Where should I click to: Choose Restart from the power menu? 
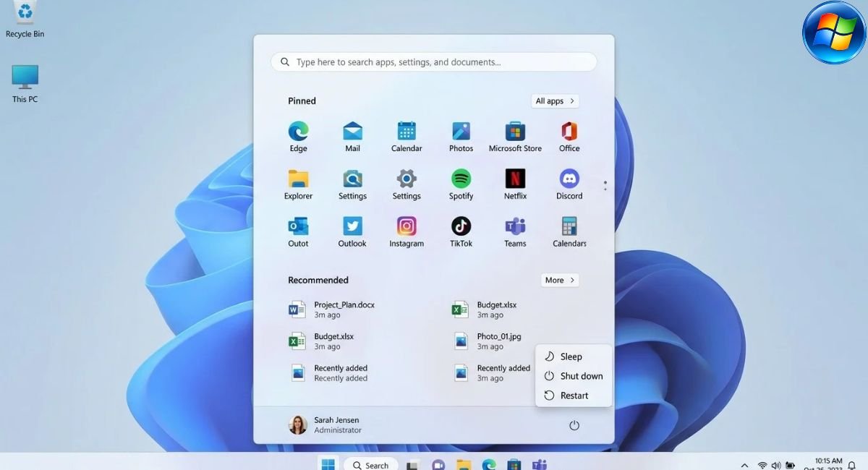[573, 396]
